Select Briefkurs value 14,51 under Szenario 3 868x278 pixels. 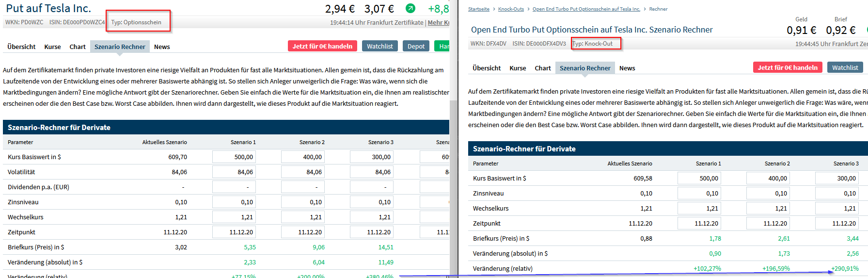point(386,247)
